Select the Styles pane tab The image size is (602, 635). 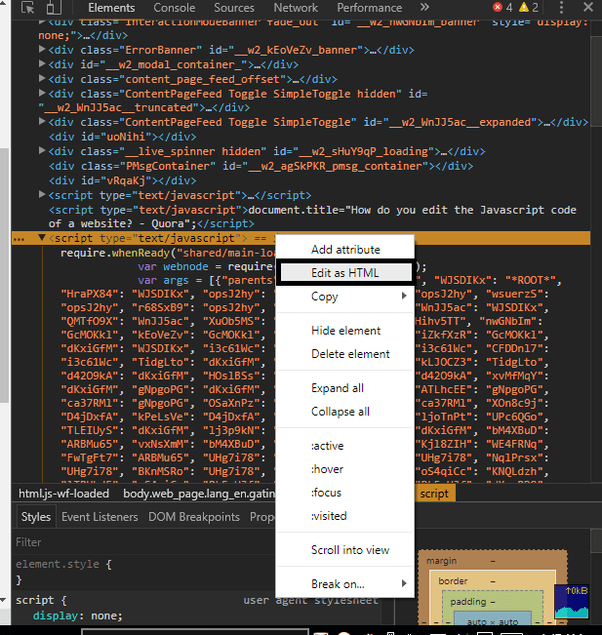click(36, 517)
